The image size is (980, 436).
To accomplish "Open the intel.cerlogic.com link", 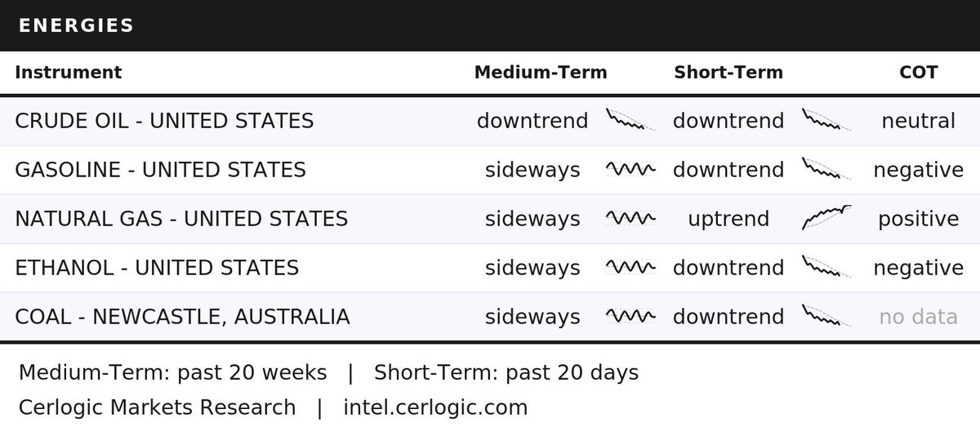I will [435, 407].
